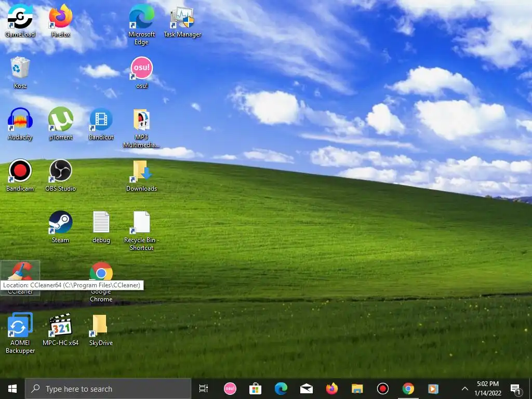Viewport: 532px width, 399px height.
Task: Select the AOMEI Backupper desktop icon
Action: 20,333
